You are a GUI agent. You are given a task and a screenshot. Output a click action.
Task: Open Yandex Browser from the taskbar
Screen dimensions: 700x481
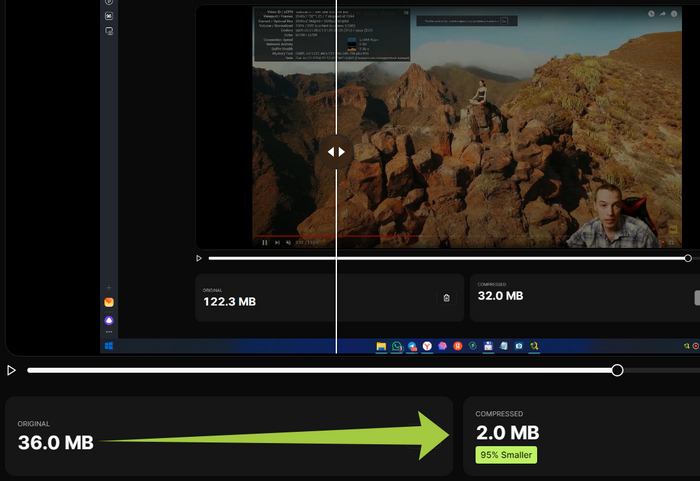(427, 346)
